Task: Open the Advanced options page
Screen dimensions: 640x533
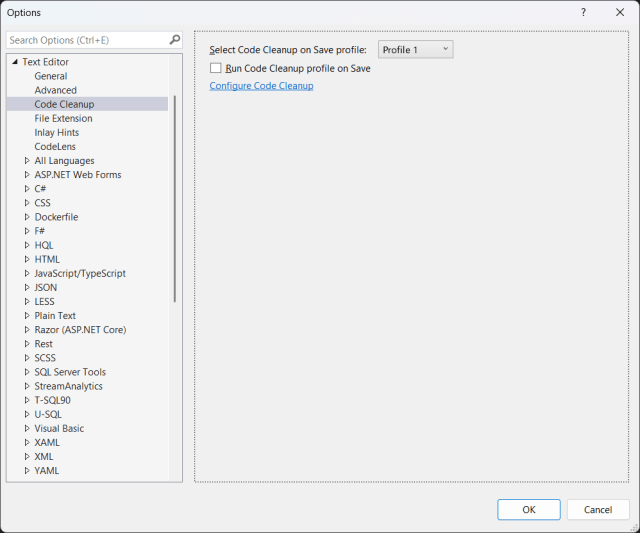Action: click(55, 90)
